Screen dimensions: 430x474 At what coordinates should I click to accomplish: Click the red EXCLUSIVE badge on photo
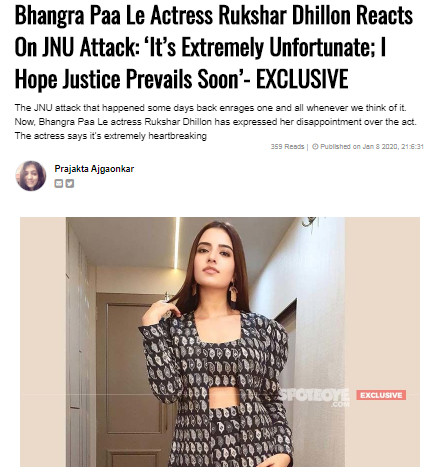pos(381,395)
